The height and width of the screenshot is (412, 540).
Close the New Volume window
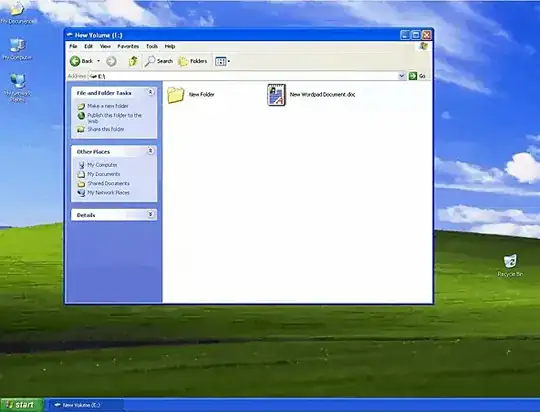(427, 35)
